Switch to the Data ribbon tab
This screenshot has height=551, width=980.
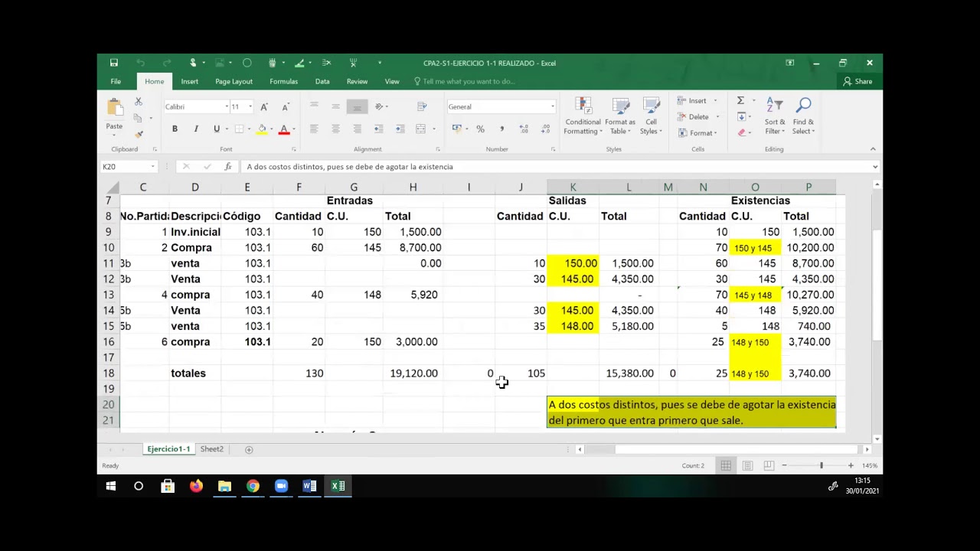(322, 81)
